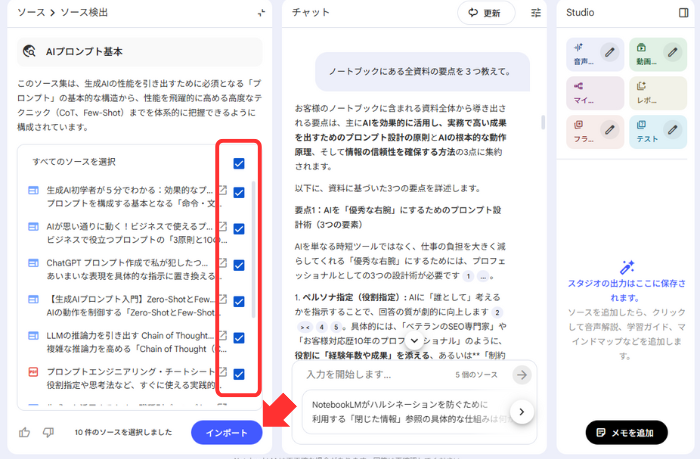
Task: Click the source discovery search icon beside AIプロンプト基本
Action: point(29,51)
